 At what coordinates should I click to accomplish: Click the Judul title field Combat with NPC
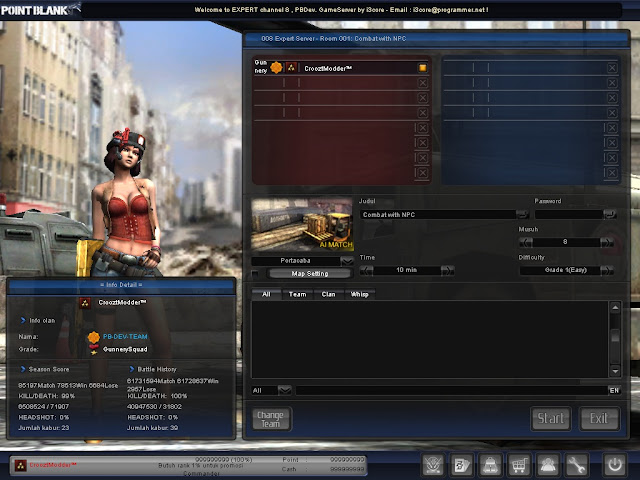point(438,214)
